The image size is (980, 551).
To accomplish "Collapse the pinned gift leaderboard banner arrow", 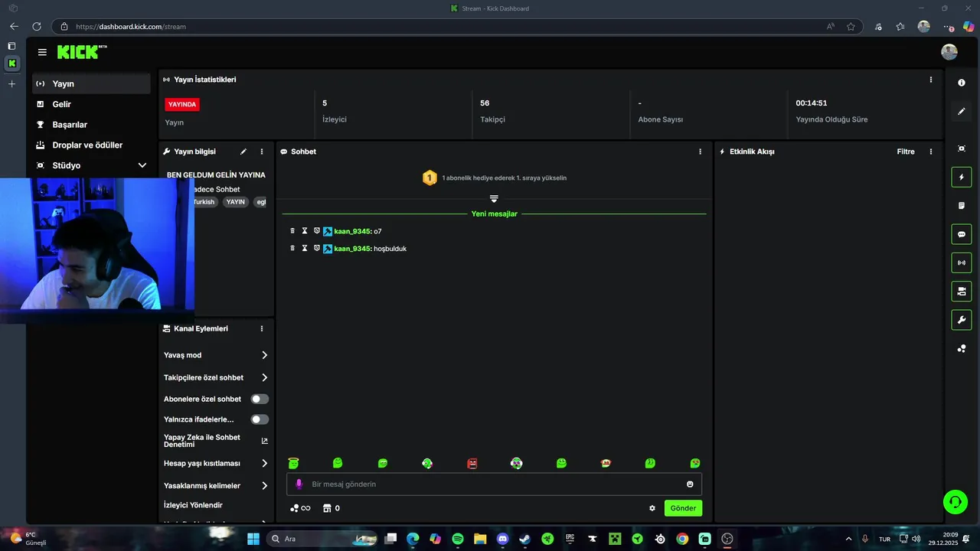I will [x=494, y=198].
